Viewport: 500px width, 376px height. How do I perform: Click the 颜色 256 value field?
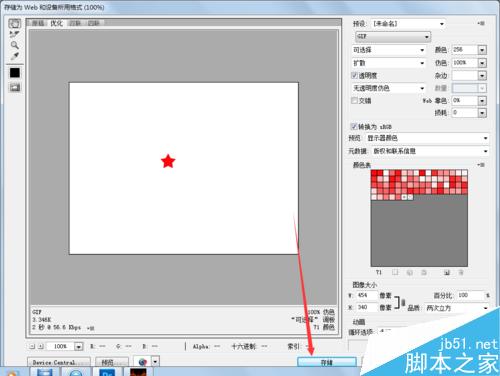click(x=465, y=50)
